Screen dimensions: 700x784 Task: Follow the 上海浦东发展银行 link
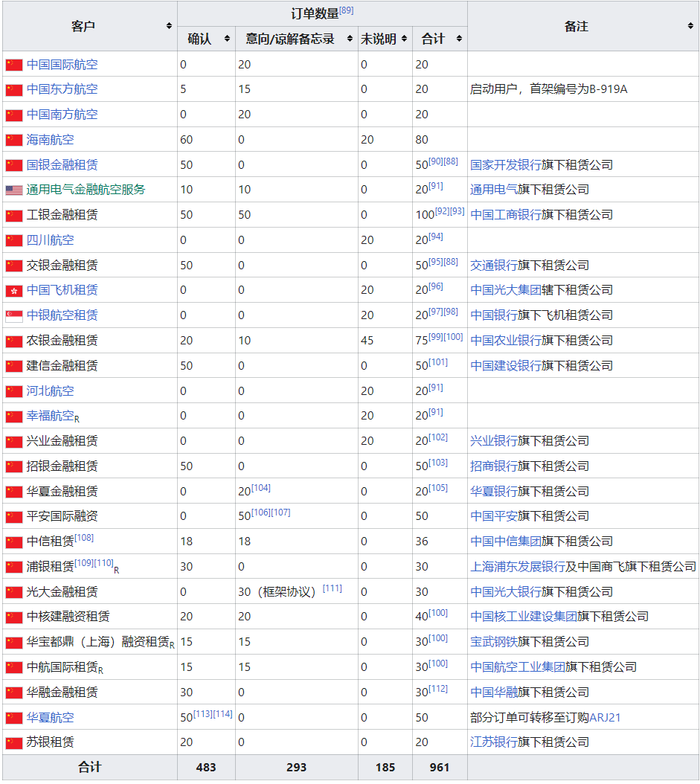(x=518, y=567)
